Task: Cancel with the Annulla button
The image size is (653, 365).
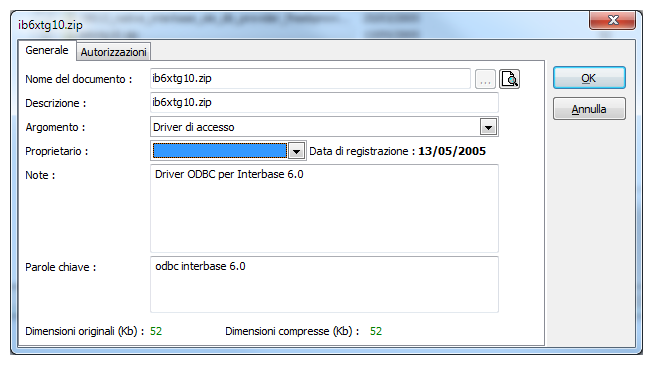Action: (589, 109)
